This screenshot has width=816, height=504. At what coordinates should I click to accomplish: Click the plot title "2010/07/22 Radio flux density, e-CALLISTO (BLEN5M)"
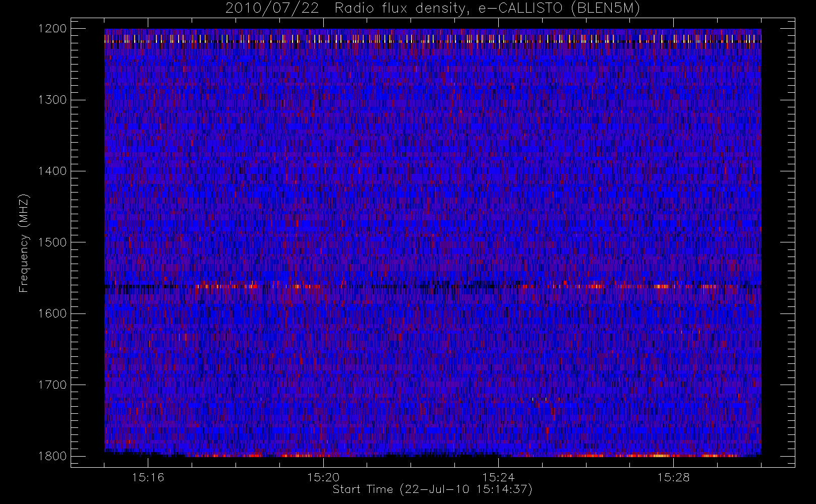click(433, 9)
